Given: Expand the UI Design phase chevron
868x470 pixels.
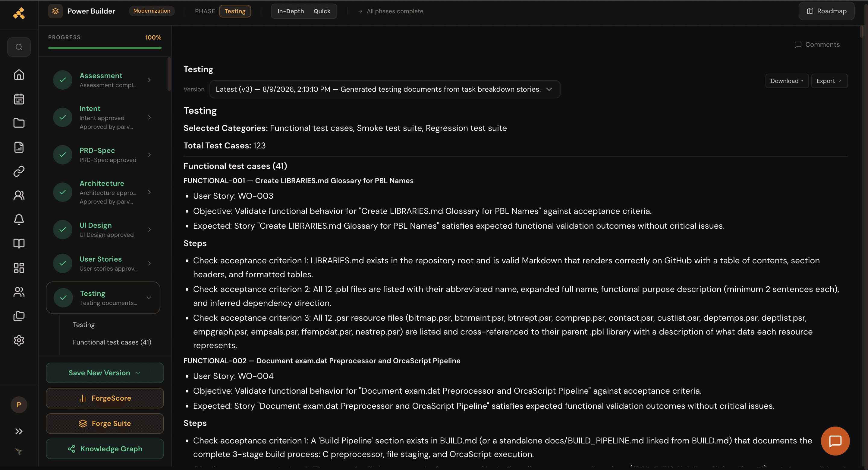Looking at the screenshot, I should (149, 230).
